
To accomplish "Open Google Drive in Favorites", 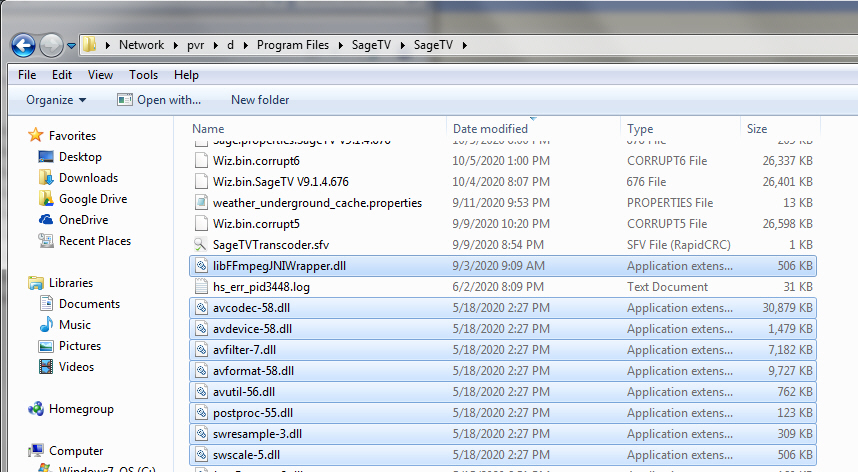I will [x=93, y=199].
